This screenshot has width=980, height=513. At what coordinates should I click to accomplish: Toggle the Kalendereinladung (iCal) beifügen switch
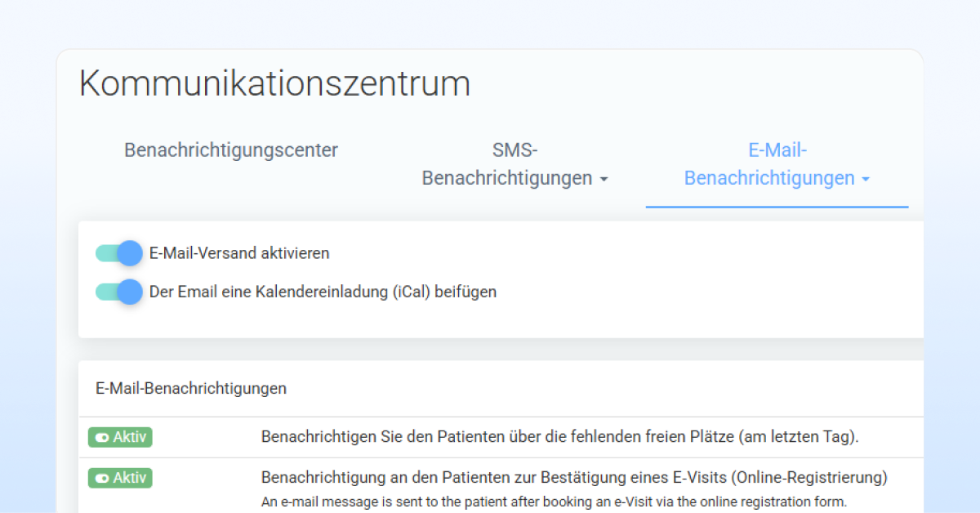[119, 292]
